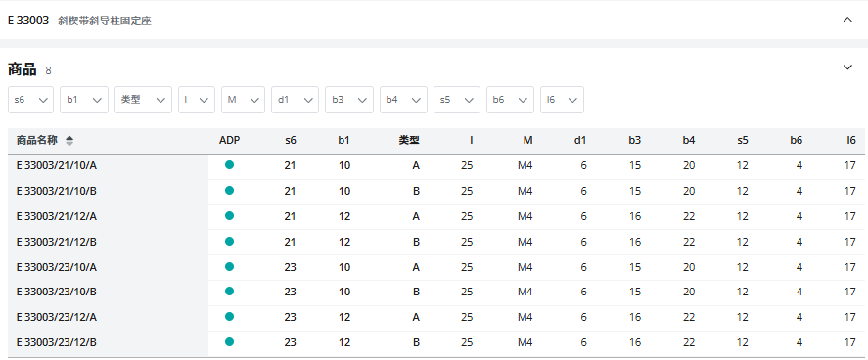
Task: Open the l6 filter dropdown
Action: pos(562,100)
